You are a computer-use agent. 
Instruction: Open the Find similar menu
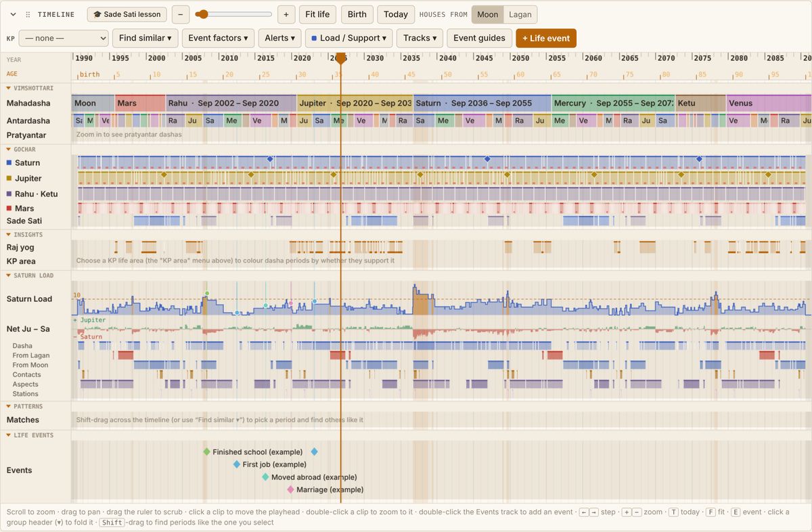pyautogui.click(x=145, y=39)
